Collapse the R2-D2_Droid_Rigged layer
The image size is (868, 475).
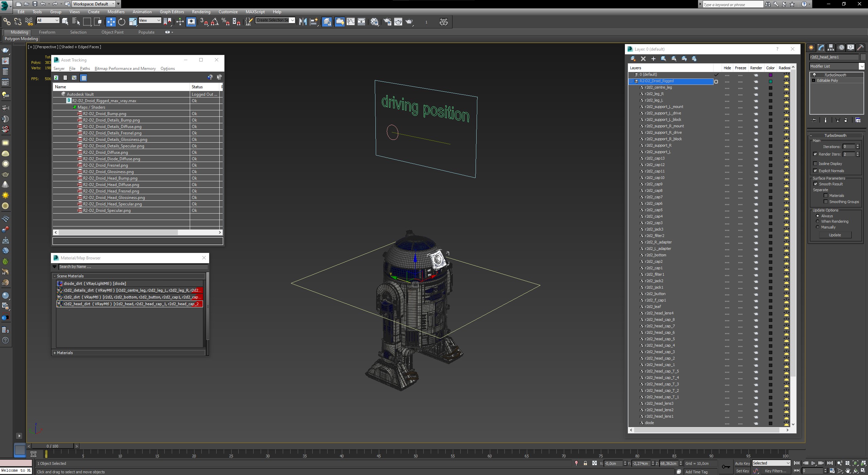(x=631, y=81)
